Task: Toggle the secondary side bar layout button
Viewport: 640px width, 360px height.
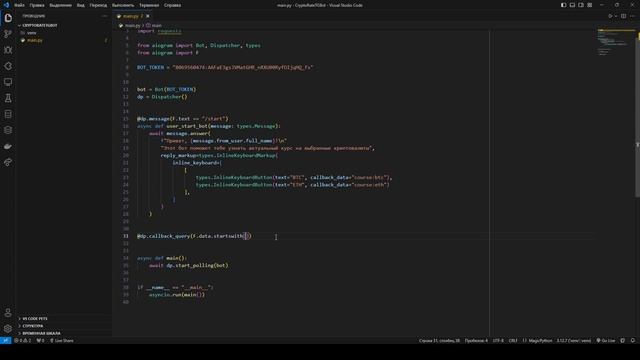Action: pos(581,5)
